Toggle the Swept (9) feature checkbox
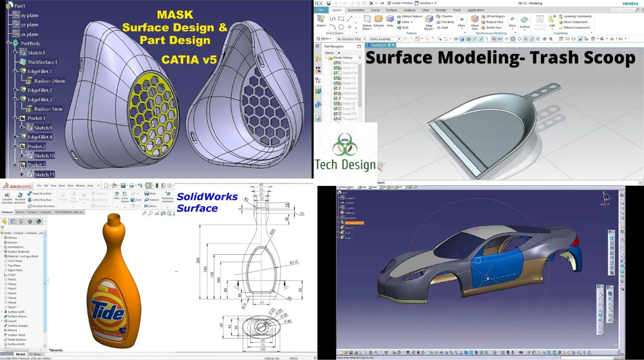Screen dimensions: 644x360 coord(336,109)
